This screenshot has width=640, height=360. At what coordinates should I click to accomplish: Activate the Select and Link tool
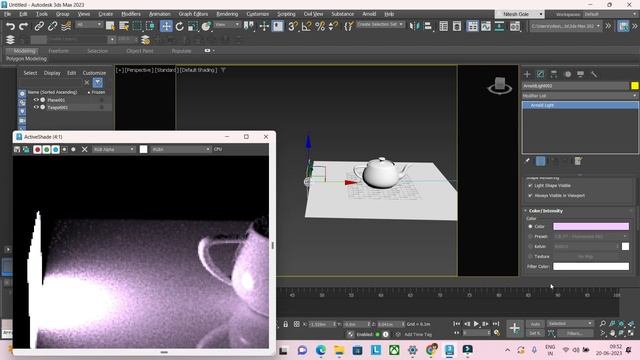39,26
